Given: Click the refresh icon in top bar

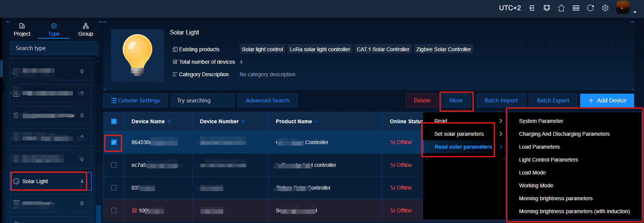Looking at the screenshot, I should coord(590,8).
